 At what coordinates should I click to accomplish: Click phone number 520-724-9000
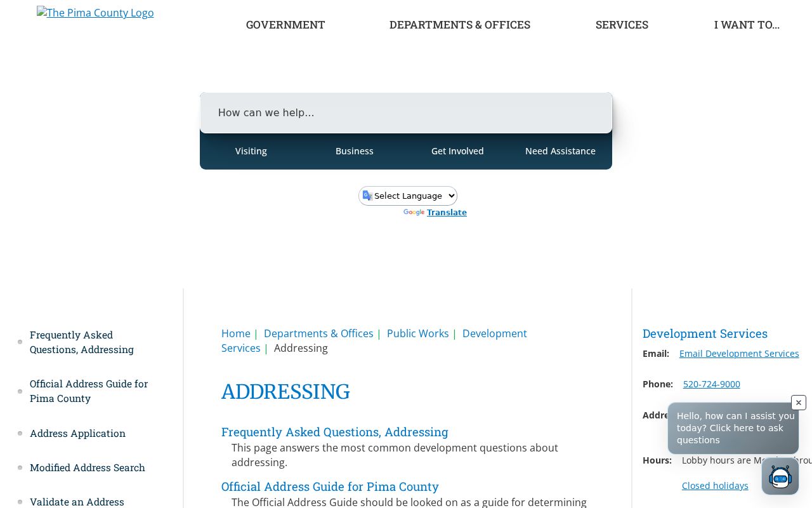pyautogui.click(x=712, y=384)
